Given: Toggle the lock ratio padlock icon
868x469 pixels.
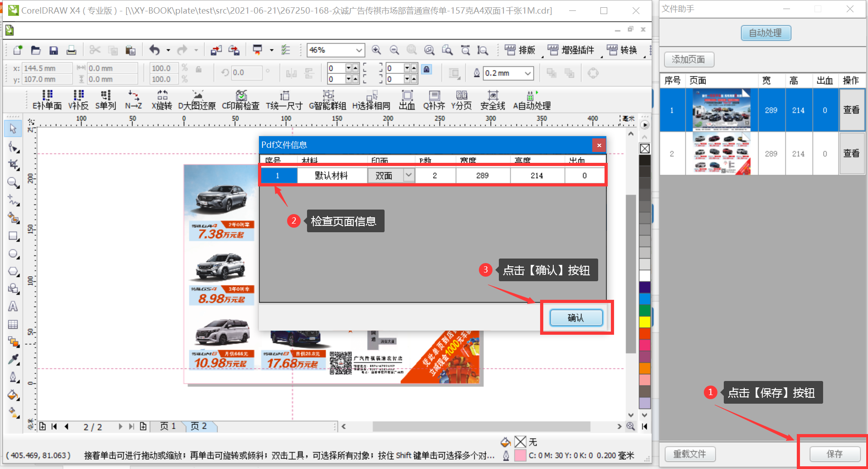Looking at the screenshot, I should tap(199, 69).
